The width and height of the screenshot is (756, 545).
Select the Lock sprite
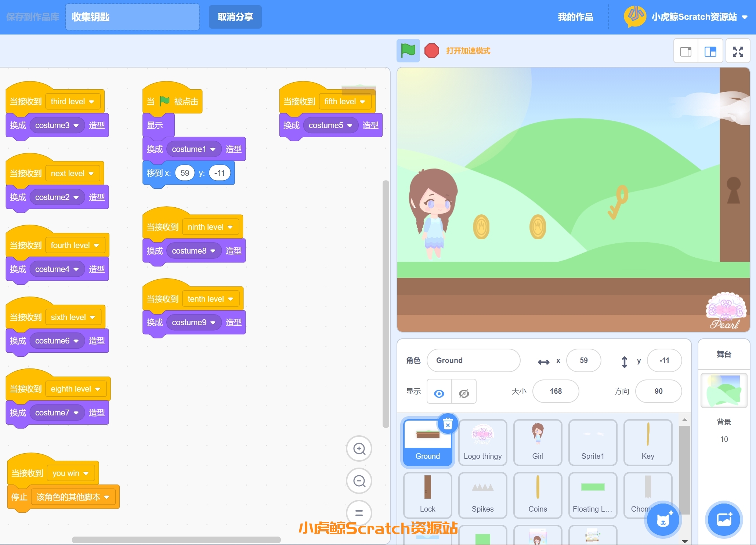[x=427, y=495]
